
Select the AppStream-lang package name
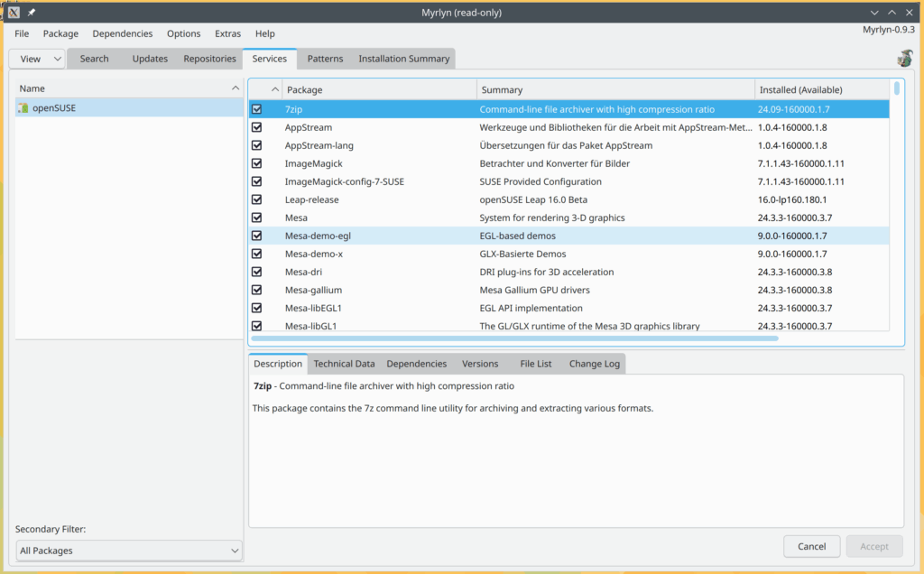[x=319, y=145]
